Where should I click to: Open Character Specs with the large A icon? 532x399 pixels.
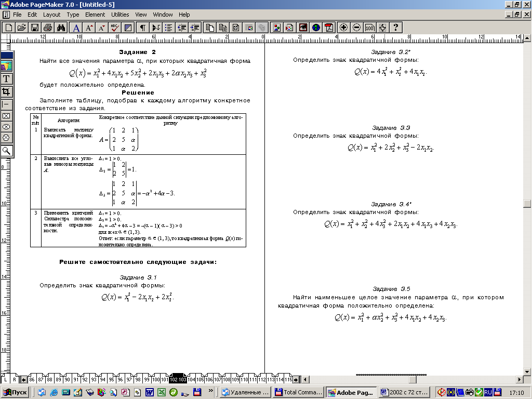(76, 28)
